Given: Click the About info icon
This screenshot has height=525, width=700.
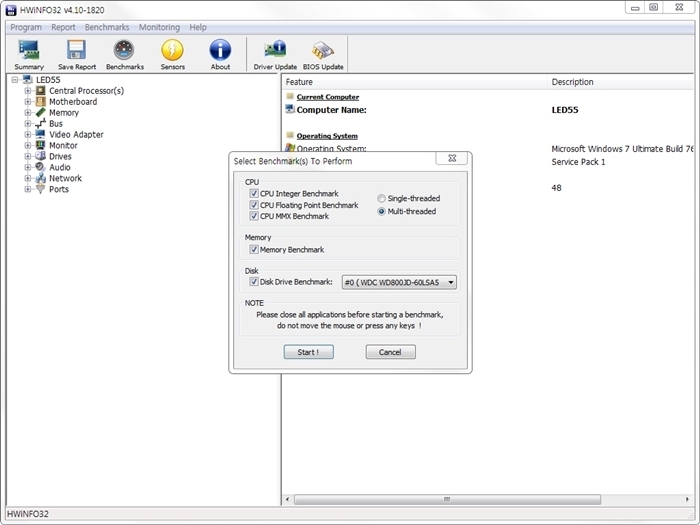Looking at the screenshot, I should 220,50.
